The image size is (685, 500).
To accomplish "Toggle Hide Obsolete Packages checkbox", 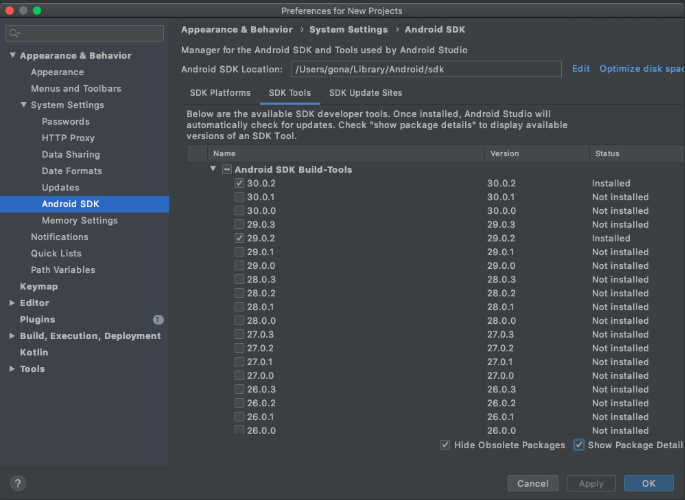I will tap(445, 445).
